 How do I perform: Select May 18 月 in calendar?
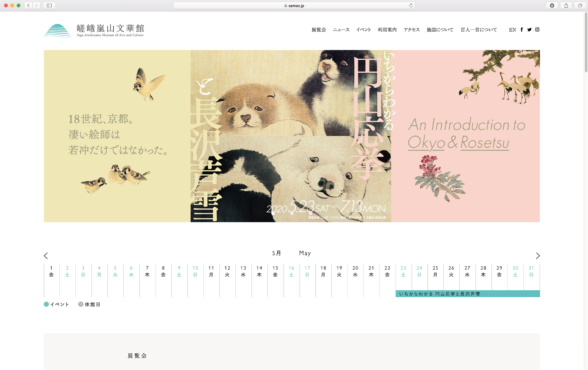[x=323, y=271]
